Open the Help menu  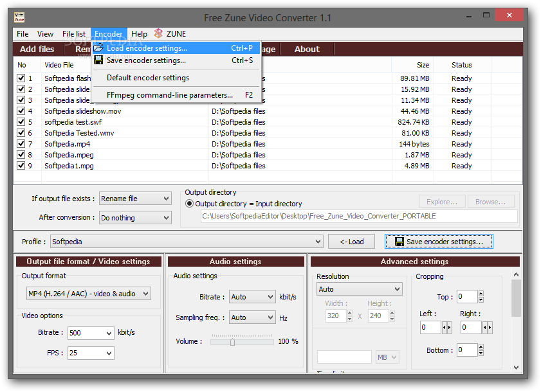(139, 34)
